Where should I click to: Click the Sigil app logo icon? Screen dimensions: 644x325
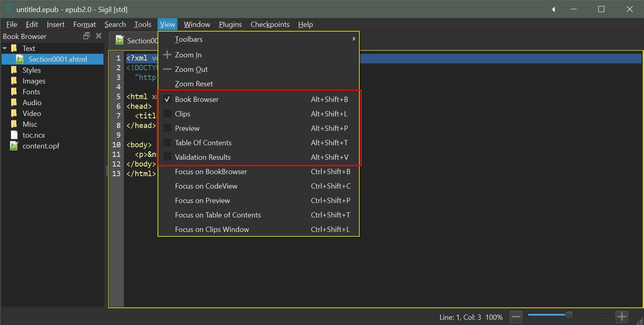tap(10, 9)
